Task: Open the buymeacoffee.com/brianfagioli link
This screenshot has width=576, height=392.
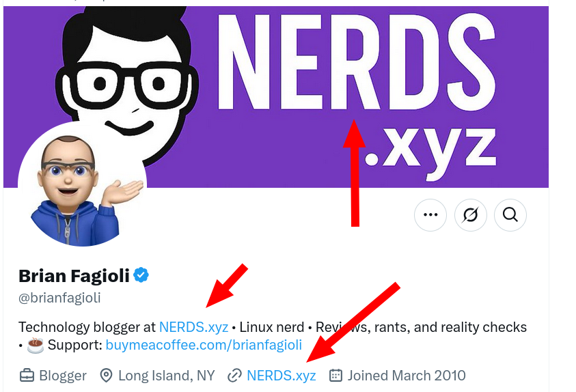Action: click(x=204, y=345)
